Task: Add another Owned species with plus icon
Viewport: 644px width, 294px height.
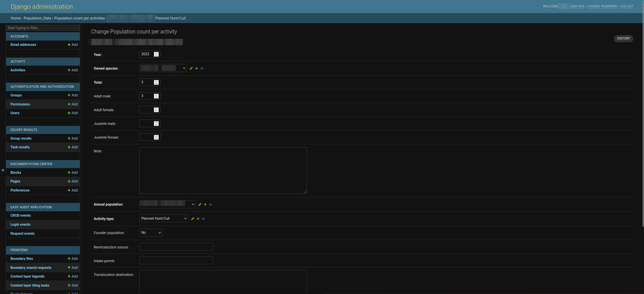Action: coord(197,68)
